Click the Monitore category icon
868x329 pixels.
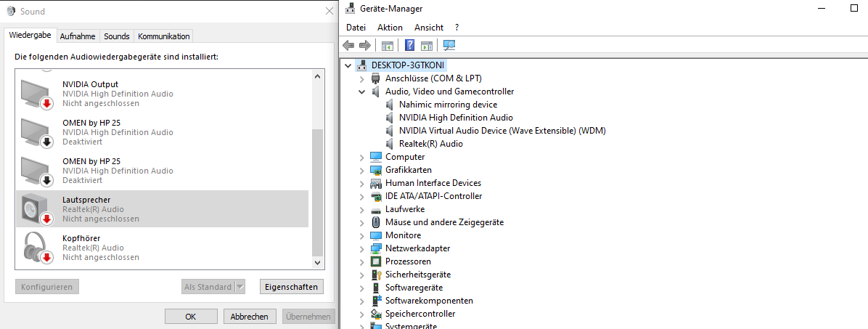tap(376, 235)
